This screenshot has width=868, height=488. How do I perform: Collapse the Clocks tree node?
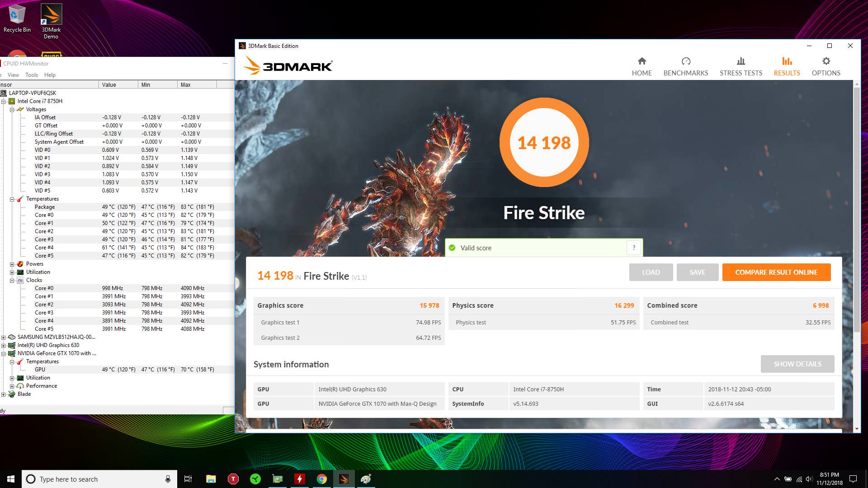click(x=12, y=280)
